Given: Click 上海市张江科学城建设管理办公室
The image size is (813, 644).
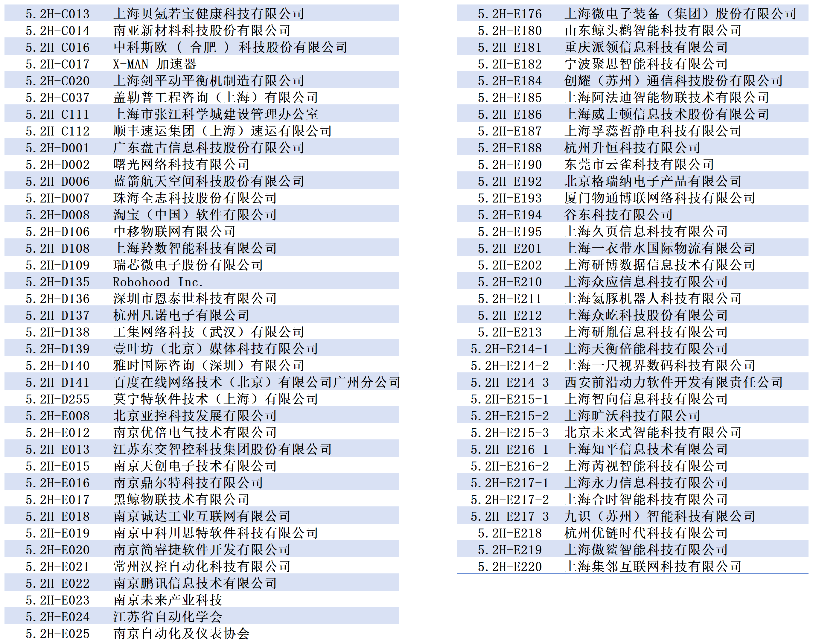Looking at the screenshot, I should [x=216, y=114].
